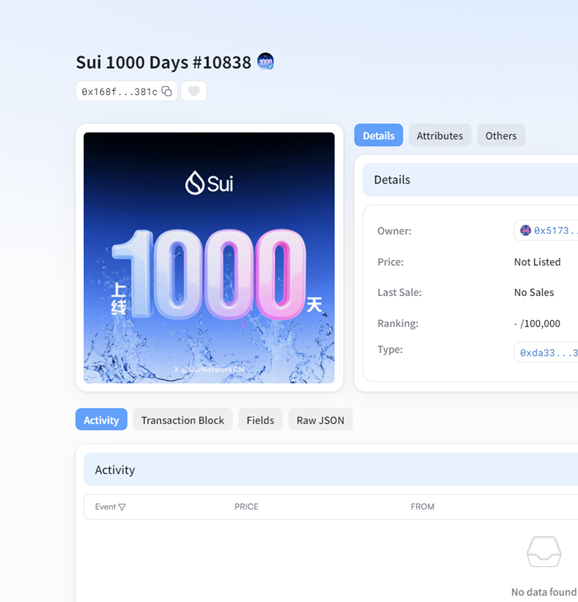Open the type address 0xda33 link

click(x=548, y=352)
